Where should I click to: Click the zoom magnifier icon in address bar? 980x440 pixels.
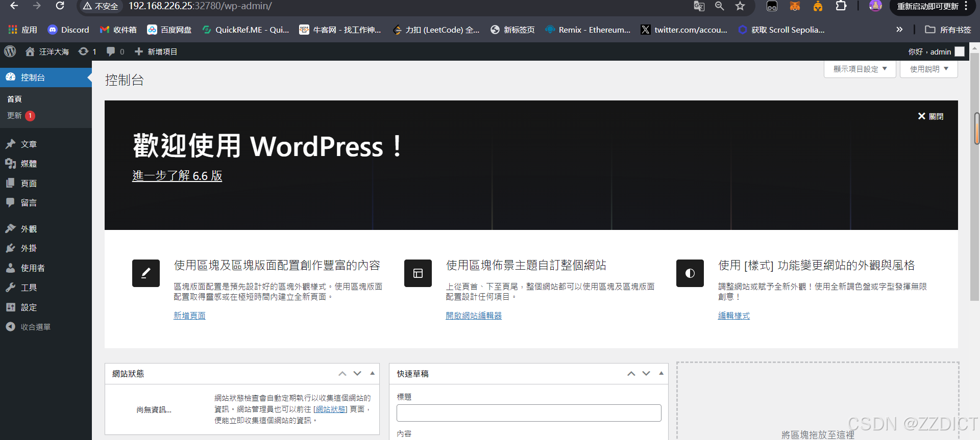click(719, 6)
